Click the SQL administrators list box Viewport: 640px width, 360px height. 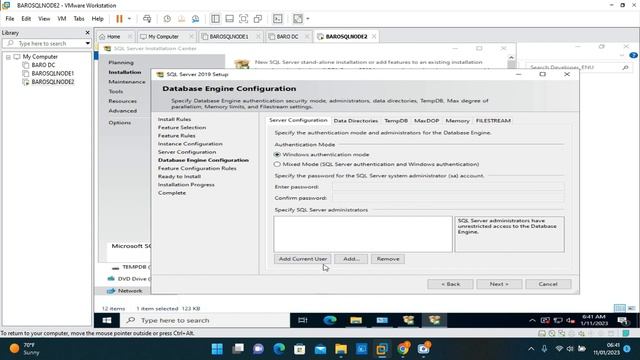pos(363,234)
